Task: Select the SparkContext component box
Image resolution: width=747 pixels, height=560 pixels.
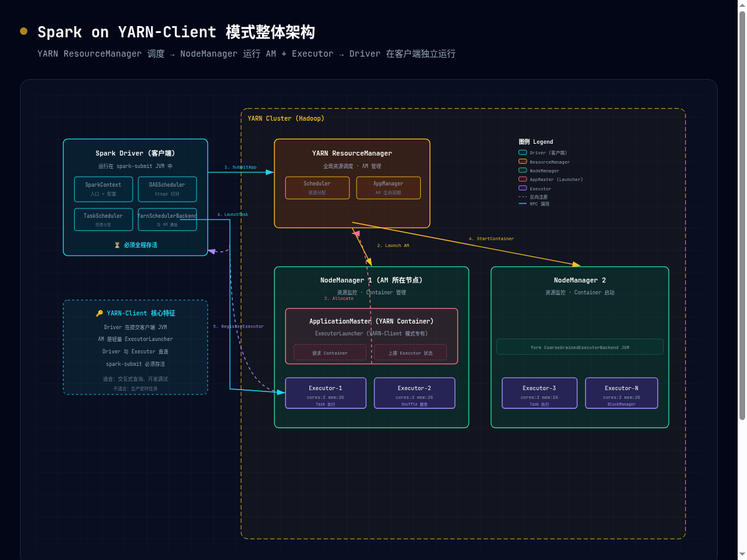Action: 103,189
